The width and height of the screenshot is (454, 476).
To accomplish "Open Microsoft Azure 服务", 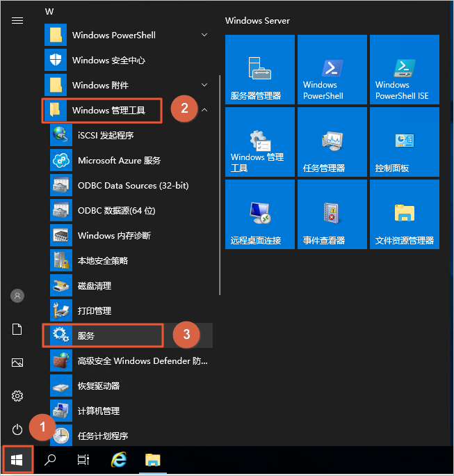I will click(118, 160).
